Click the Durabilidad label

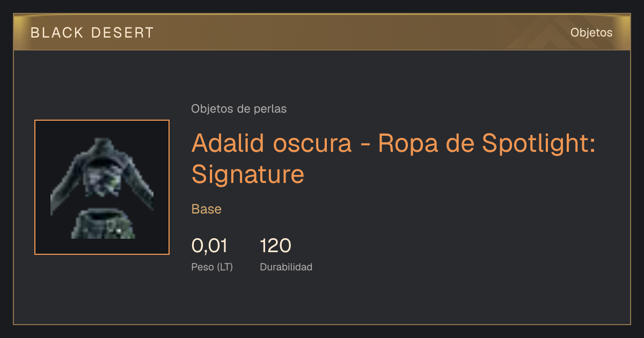pos(286,267)
